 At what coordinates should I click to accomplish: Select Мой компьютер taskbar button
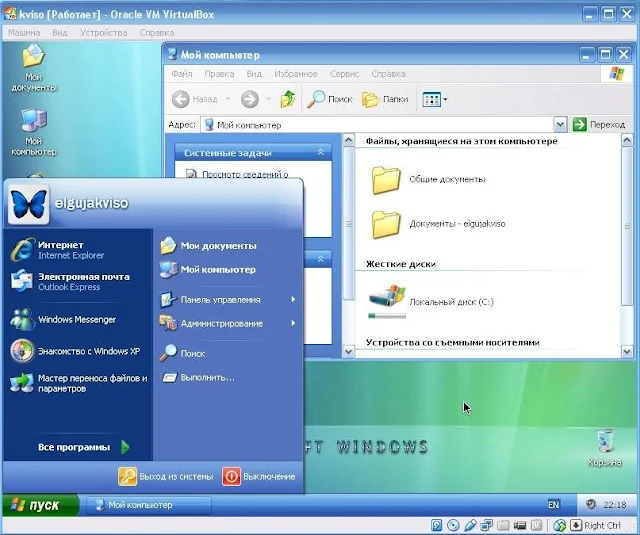(149, 505)
